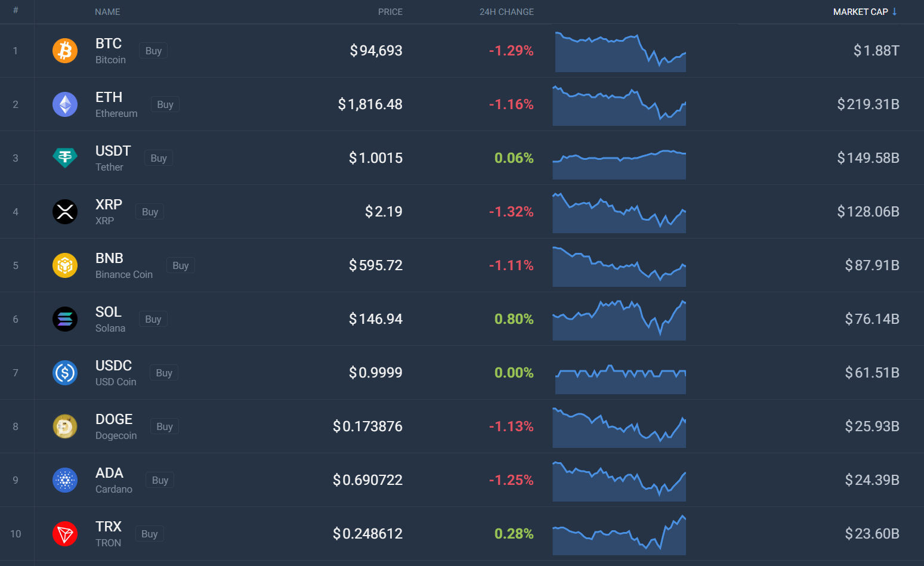Open the TRX price sparkline chart
Viewport: 924px width, 566px height.
pyautogui.click(x=619, y=535)
